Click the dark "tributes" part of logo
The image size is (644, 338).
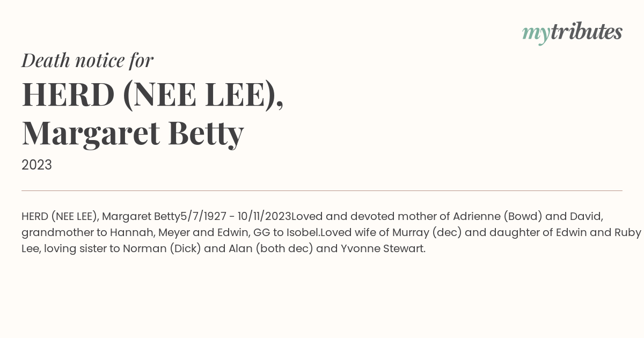[x=587, y=32]
